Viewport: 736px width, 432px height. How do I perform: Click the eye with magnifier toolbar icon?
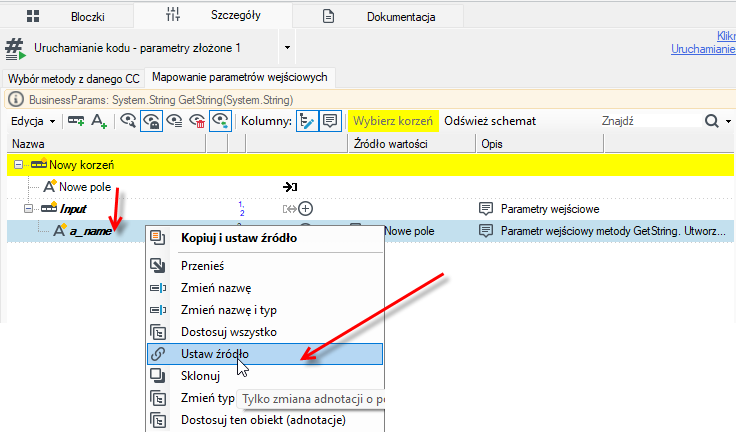pos(128,121)
